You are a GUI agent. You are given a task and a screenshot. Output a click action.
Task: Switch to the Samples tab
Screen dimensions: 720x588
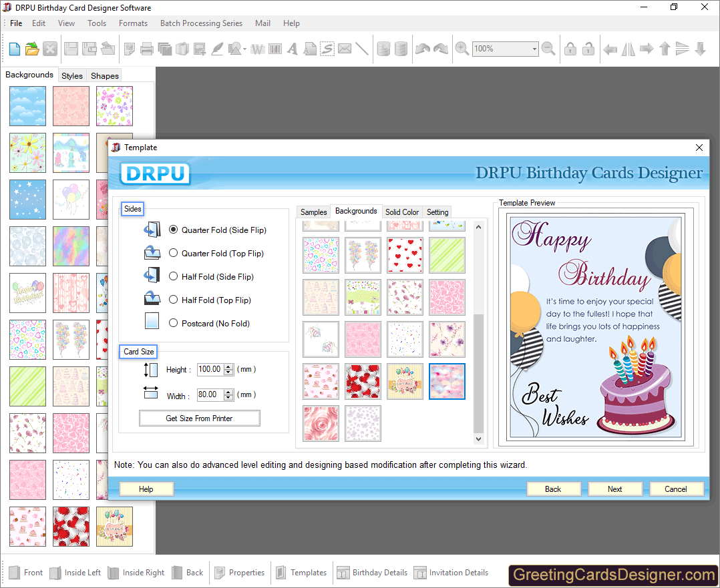314,212
